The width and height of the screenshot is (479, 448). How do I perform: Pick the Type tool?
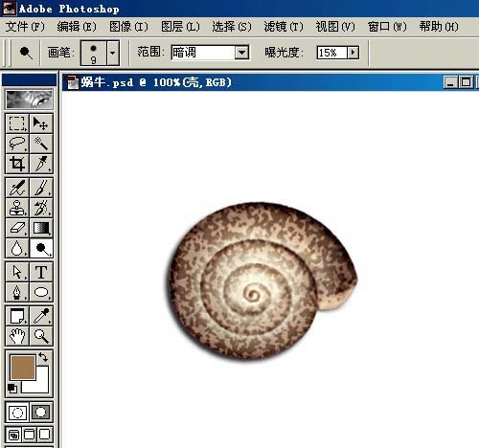(x=41, y=272)
